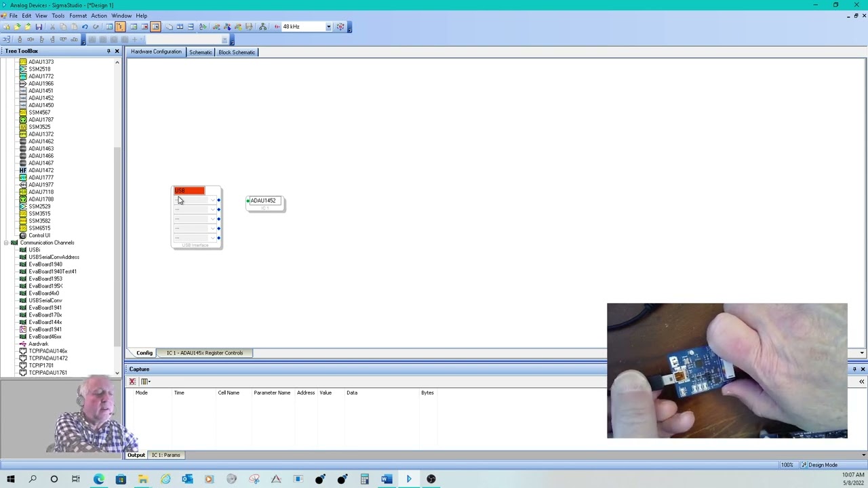Open first dropdown in USB Interface block
868x488 pixels.
[212, 201]
